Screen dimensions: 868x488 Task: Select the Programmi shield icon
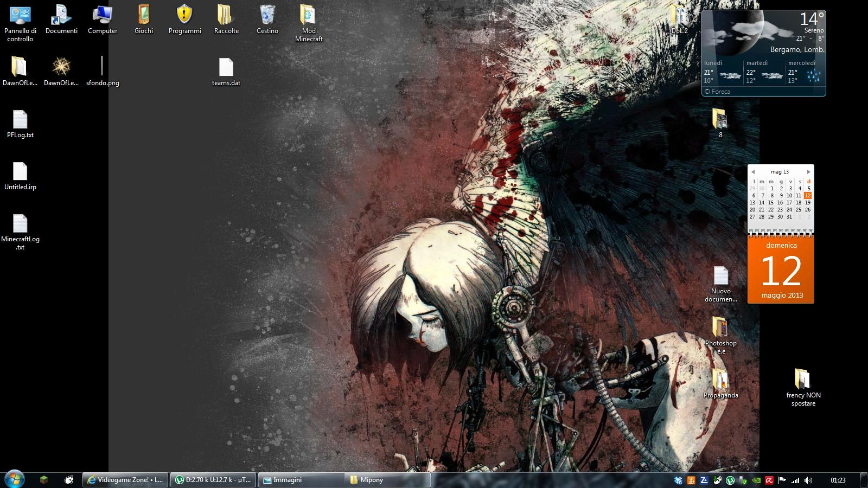point(185,20)
